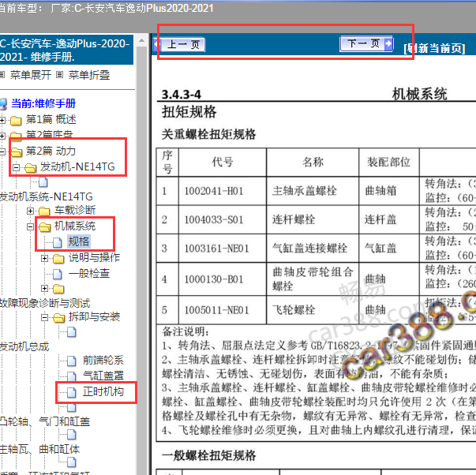The height and width of the screenshot is (475, 476).
Task: Click the 刷新当前页 refresh link
Action: click(434, 48)
